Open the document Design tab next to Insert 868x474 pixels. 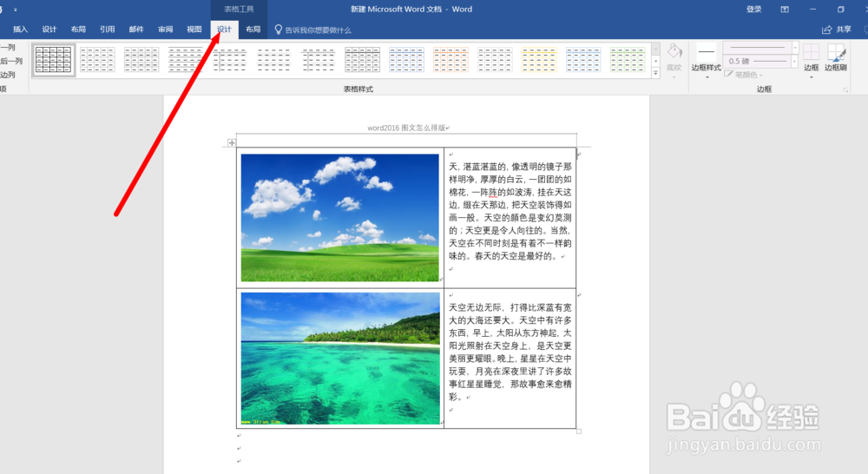[x=49, y=30]
